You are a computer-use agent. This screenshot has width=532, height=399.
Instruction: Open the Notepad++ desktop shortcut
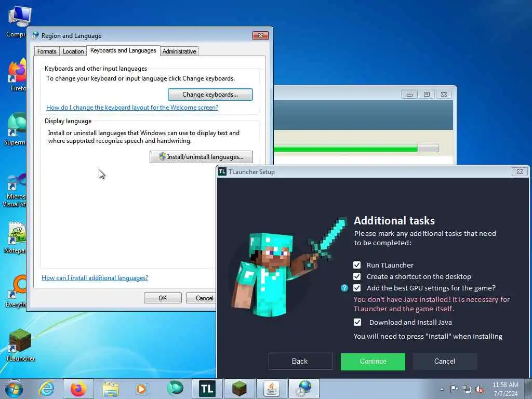[15, 237]
